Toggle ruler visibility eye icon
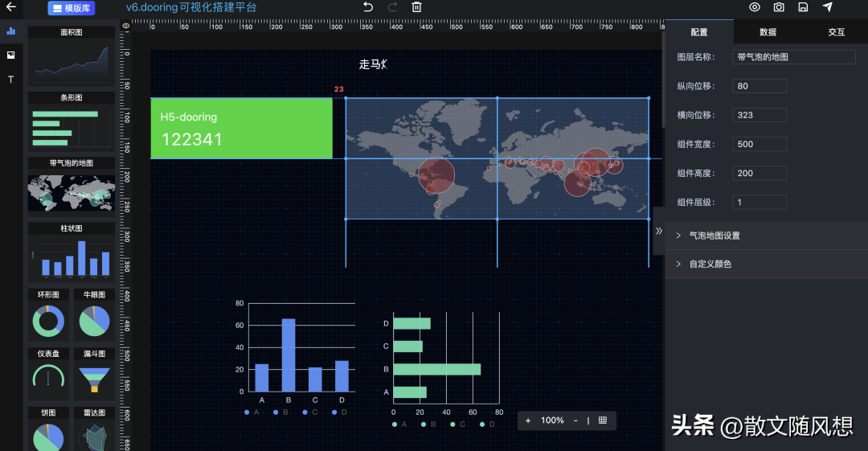Screen dimensions: 868x451 pos(125,27)
